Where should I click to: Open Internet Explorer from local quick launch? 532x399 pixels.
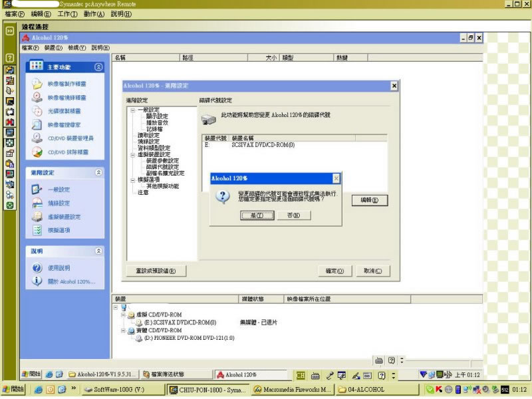click(x=38, y=390)
